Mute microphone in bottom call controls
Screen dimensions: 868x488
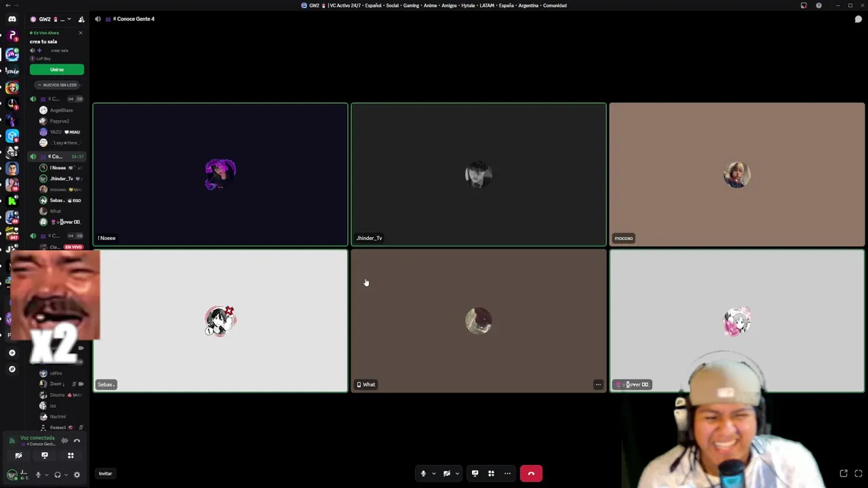tap(423, 473)
